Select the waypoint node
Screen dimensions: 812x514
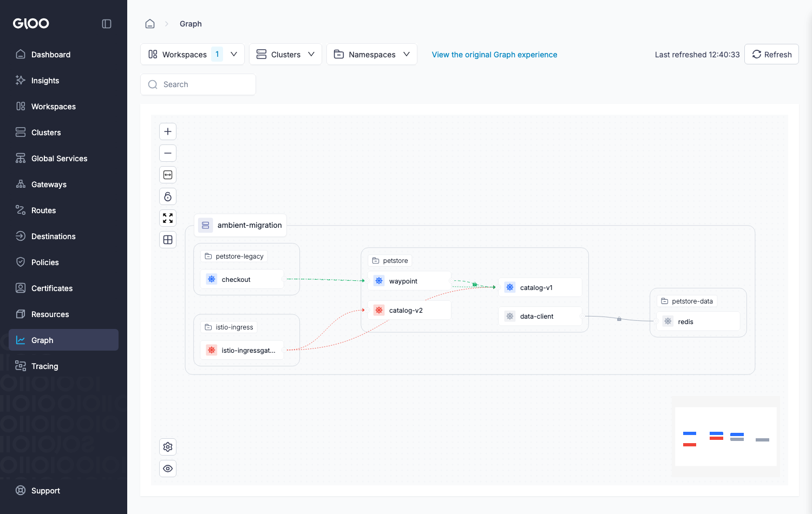coord(409,281)
